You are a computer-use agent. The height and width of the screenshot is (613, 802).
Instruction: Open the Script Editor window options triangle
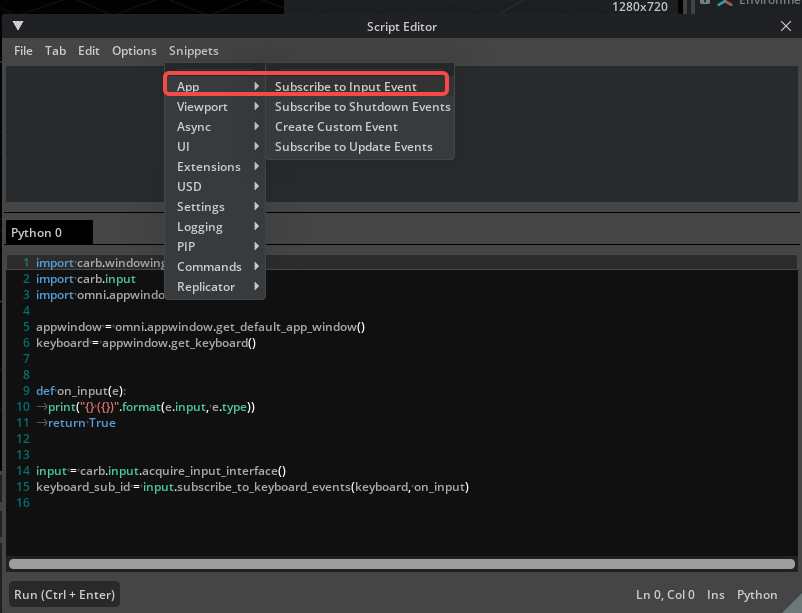tap(18, 25)
